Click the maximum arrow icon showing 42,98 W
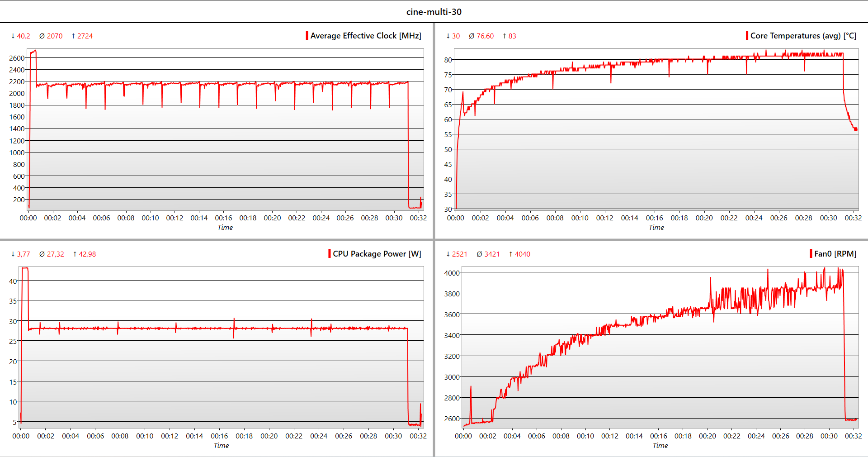The image size is (868, 457). 75,254
